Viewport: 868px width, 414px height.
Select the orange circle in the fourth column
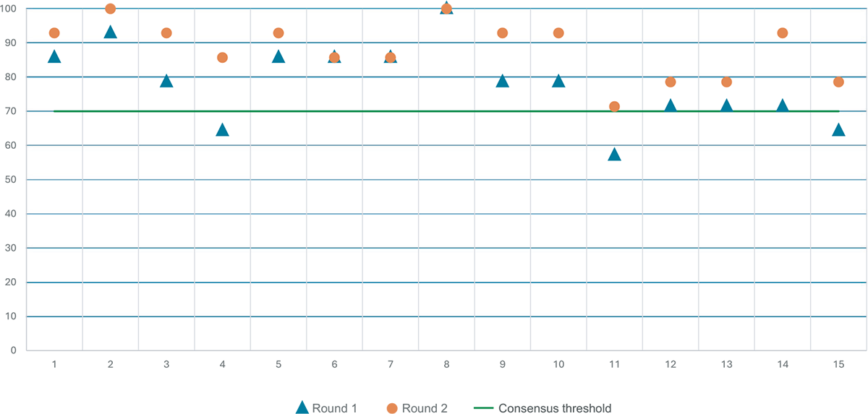[x=222, y=57]
